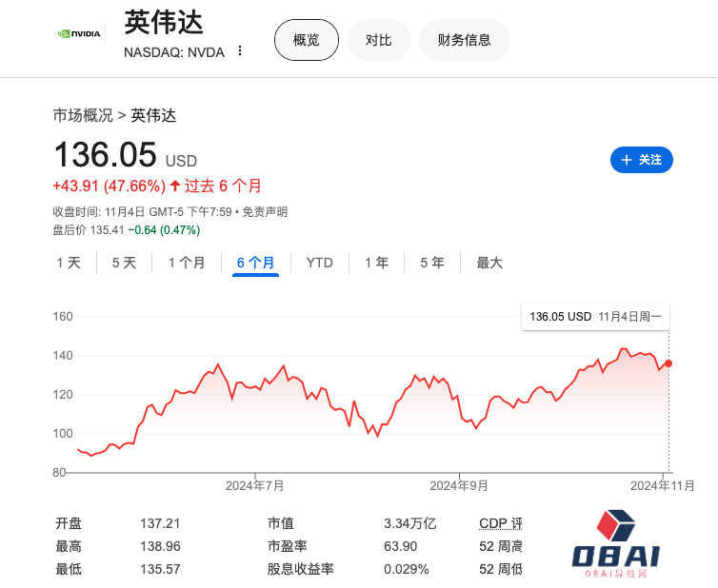The image size is (718, 588).
Task: Open the 对比 tab
Action: [x=378, y=40]
